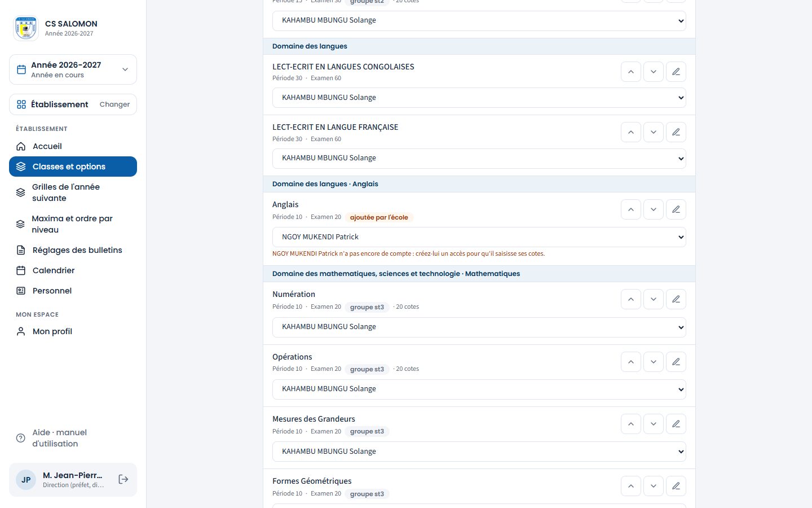Click pencil edit icon for Opérations

(676, 362)
